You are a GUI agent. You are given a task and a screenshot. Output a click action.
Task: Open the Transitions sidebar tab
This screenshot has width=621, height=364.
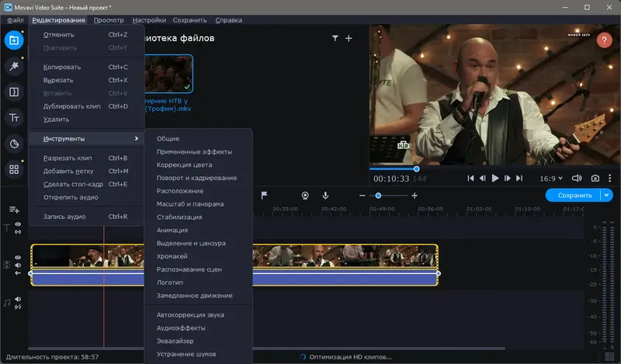(14, 92)
